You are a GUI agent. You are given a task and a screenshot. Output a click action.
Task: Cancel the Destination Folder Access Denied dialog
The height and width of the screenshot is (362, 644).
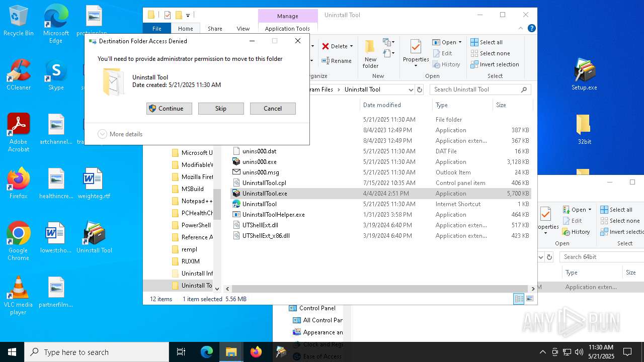point(273,109)
